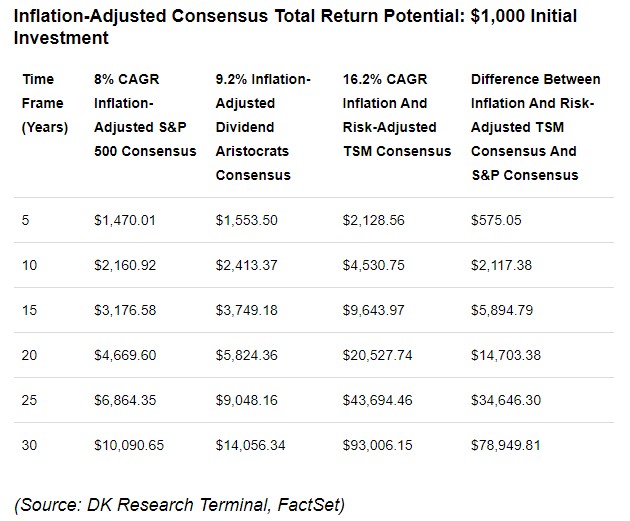Click the table title about Total Return Potential
Screen dimensions: 630x521
[295, 27]
